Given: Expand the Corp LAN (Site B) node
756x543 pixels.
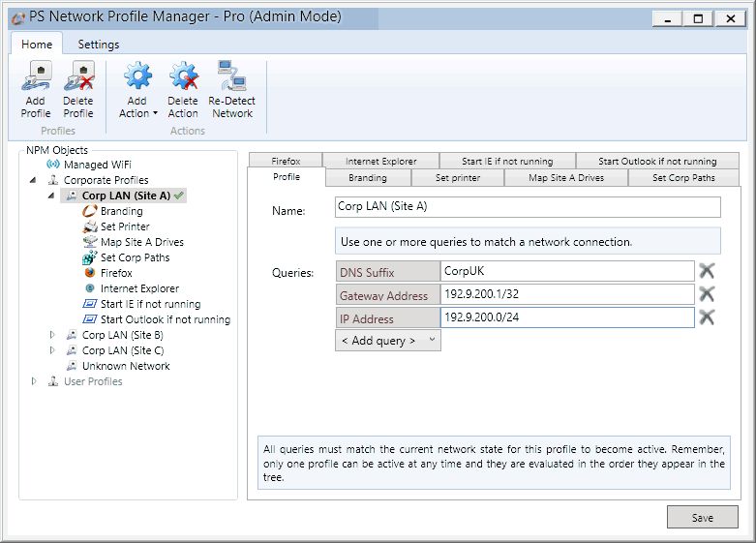Looking at the screenshot, I should click(x=52, y=335).
